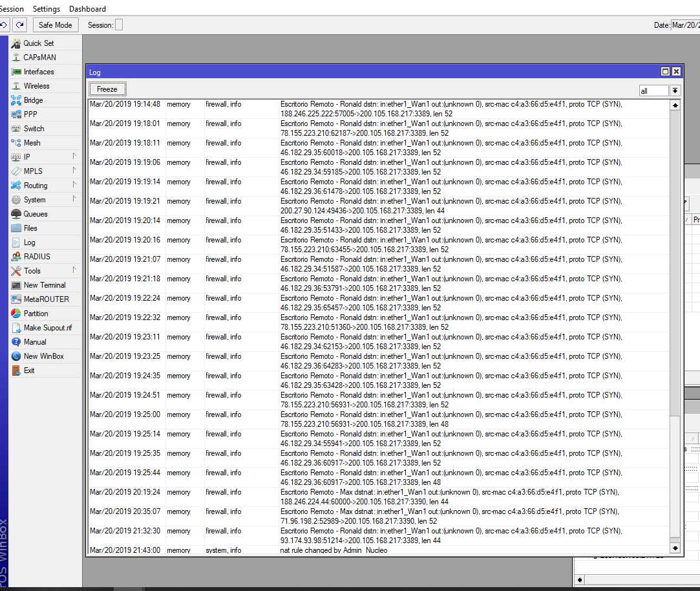The width and height of the screenshot is (700, 591).
Task: Select the Routing icon
Action: click(16, 186)
